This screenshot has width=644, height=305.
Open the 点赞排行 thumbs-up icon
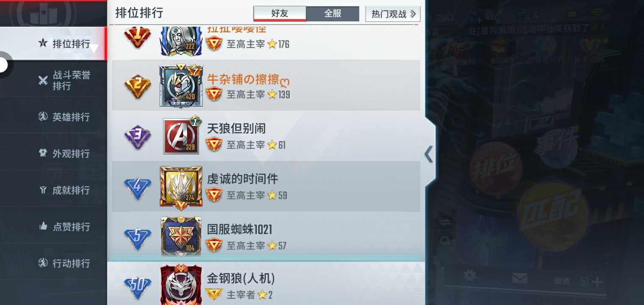43,227
